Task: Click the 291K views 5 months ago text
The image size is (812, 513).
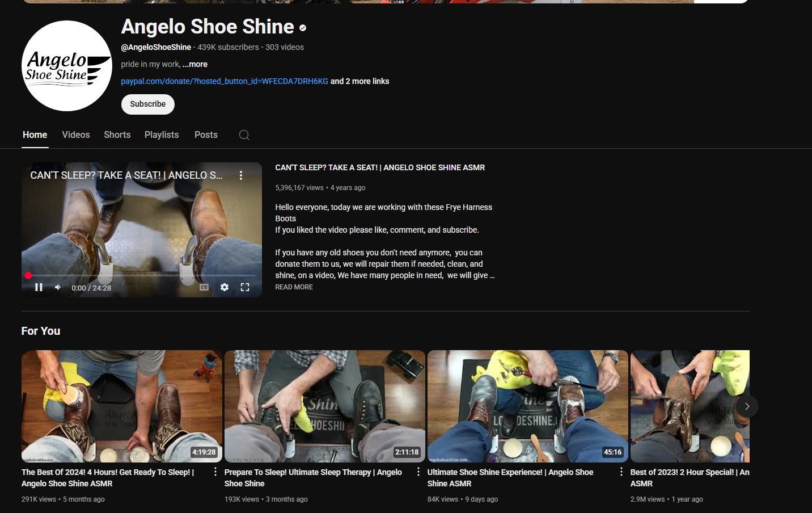Action: 63,499
